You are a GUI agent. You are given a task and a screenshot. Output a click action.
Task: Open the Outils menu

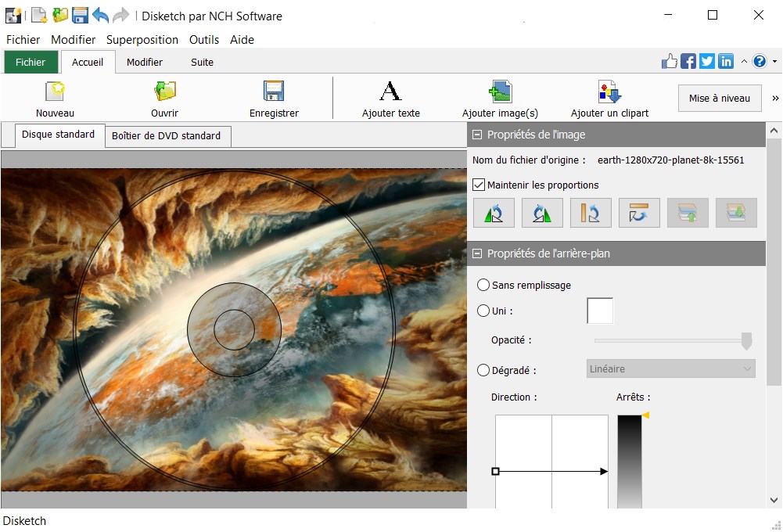[203, 39]
